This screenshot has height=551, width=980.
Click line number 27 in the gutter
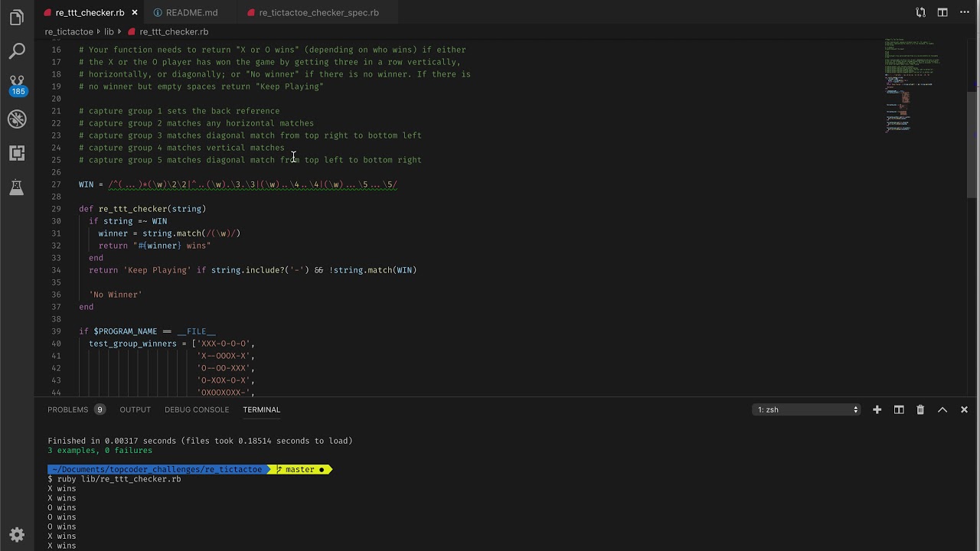click(x=57, y=184)
